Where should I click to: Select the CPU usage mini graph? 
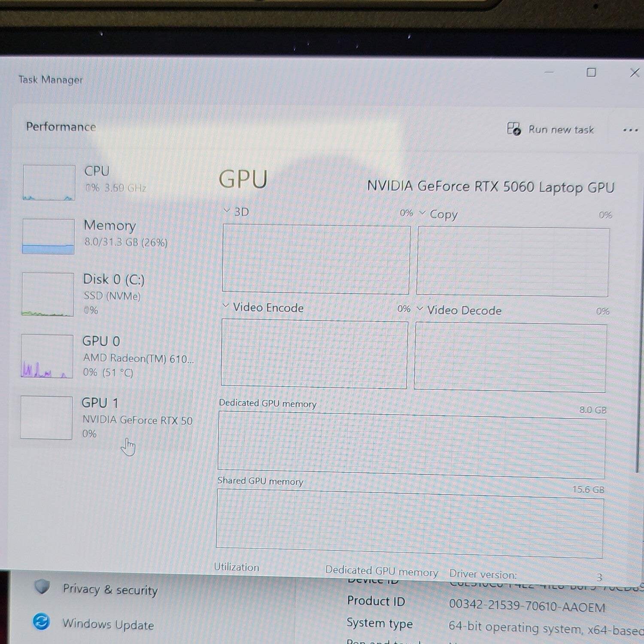(x=49, y=183)
